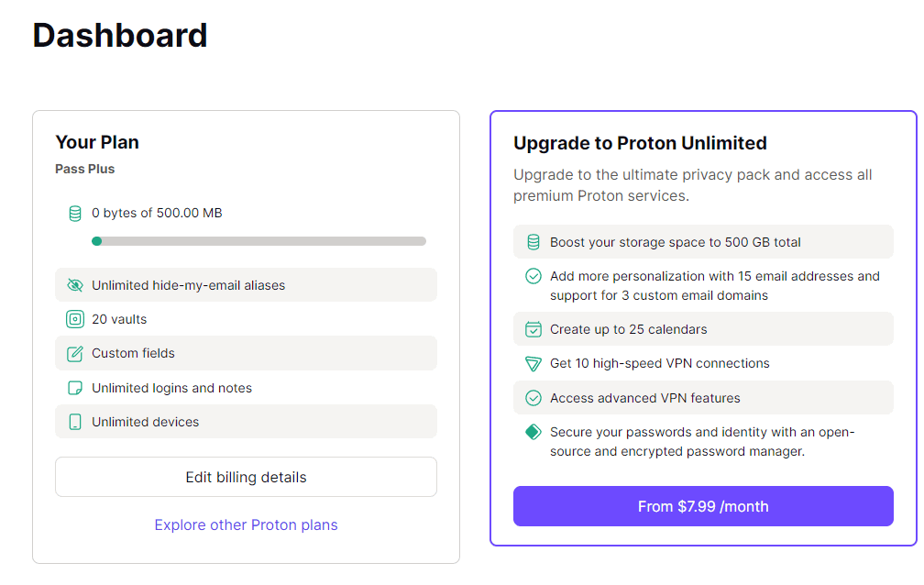Click the Pass Plus plan name
924x585 pixels.
click(x=85, y=169)
